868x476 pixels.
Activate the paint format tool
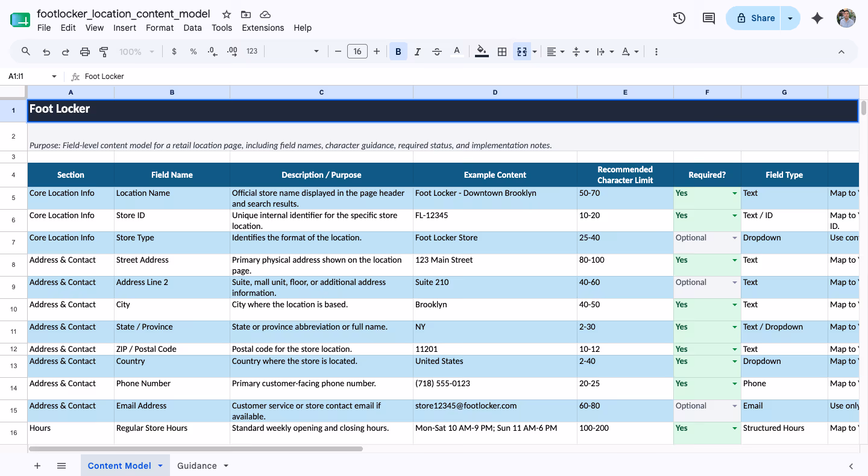(104, 52)
